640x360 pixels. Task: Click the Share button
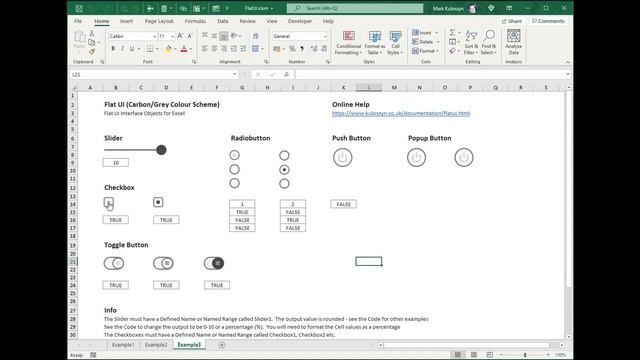512,21
